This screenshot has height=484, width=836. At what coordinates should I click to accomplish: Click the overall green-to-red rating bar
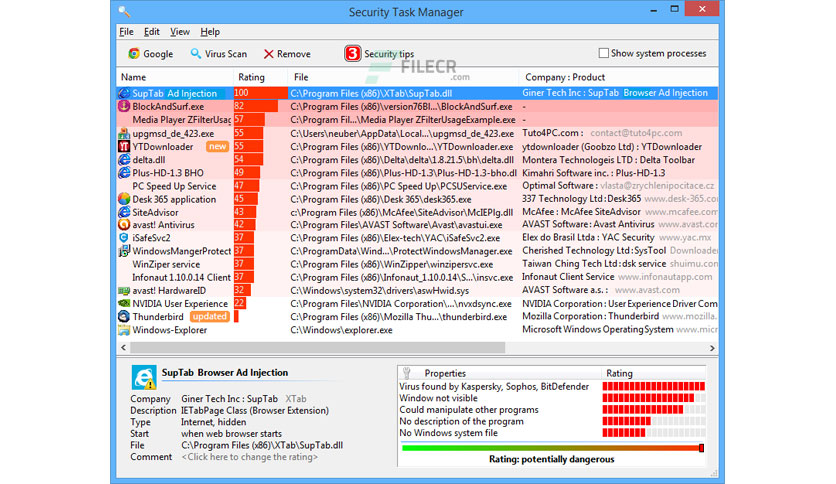(553, 448)
